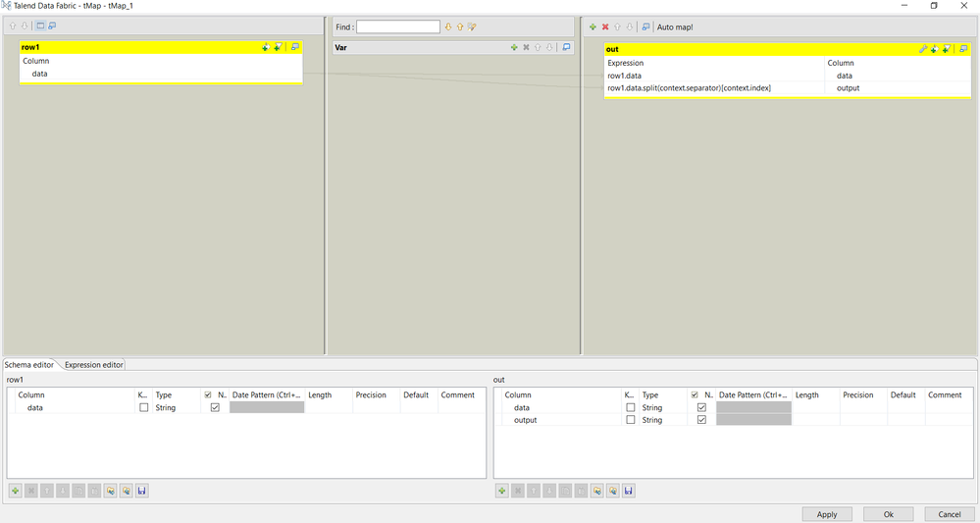980x523 pixels.
Task: Toggle the input panel's column view icon
Action: tap(40, 26)
